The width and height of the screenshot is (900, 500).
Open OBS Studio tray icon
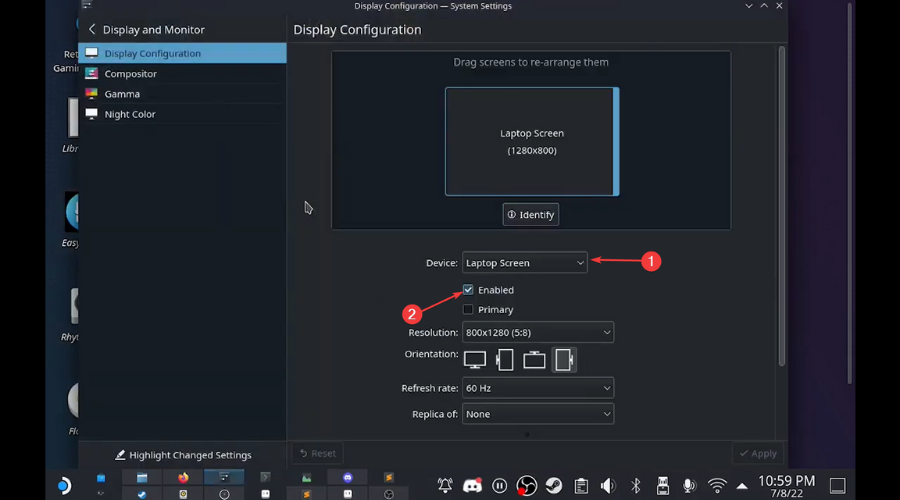pyautogui.click(x=526, y=486)
